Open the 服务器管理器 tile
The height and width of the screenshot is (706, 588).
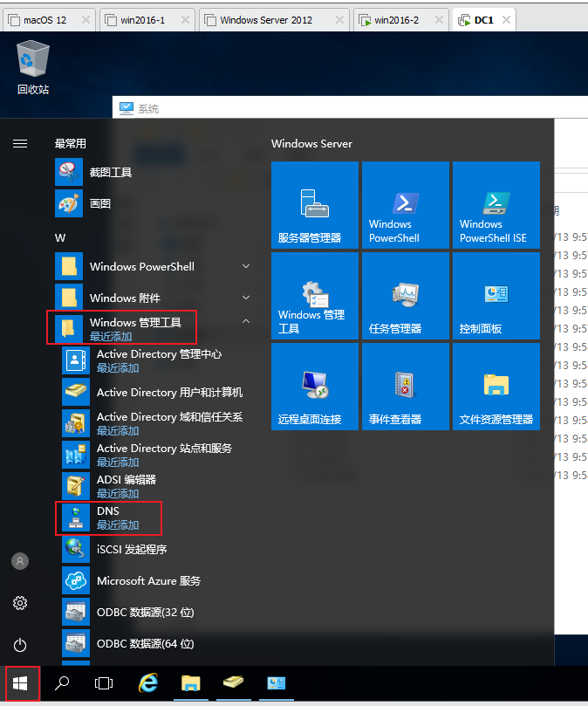point(315,205)
